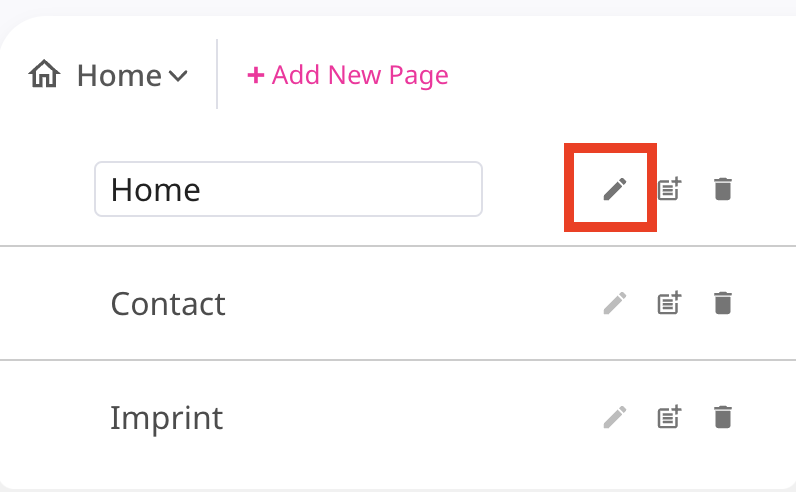Duplicate the Imprint page
The image size is (796, 492).
(x=670, y=417)
